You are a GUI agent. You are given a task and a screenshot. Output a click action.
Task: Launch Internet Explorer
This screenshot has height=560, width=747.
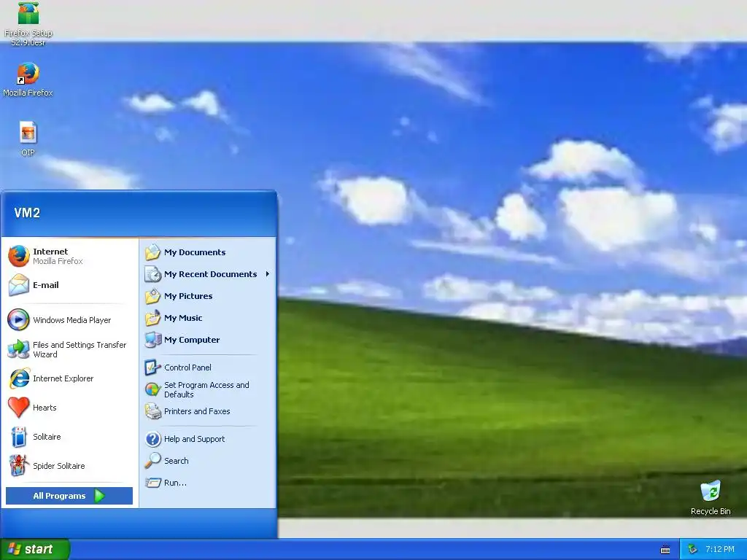[x=70, y=378]
